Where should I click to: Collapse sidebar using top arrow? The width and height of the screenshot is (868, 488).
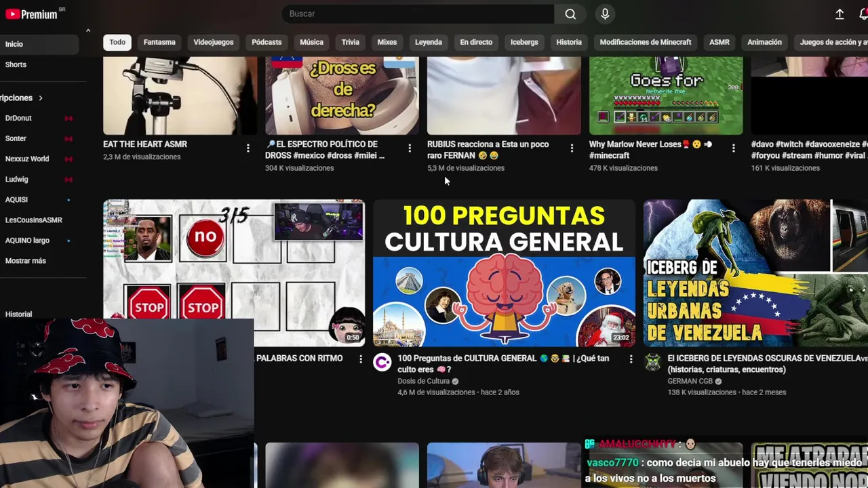[87, 30]
